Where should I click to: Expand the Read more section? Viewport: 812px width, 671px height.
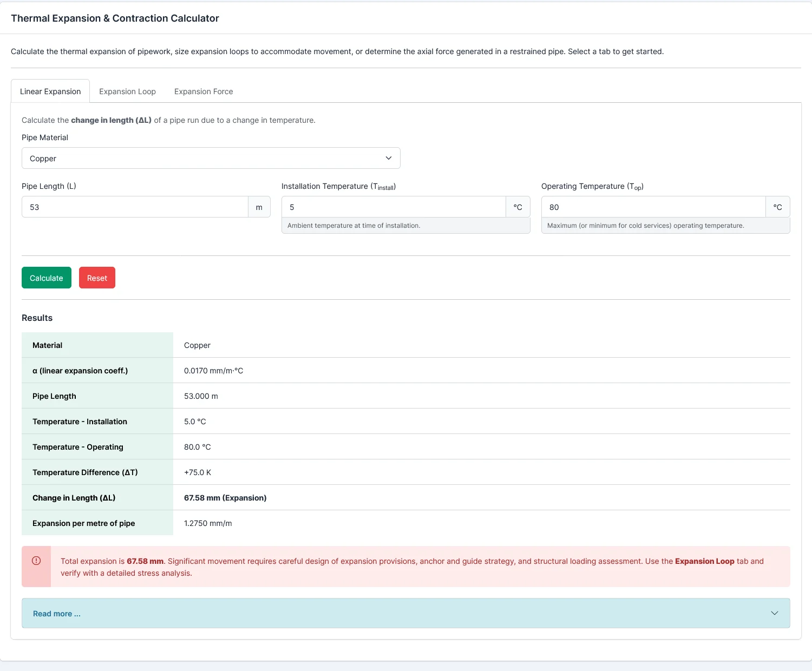tap(406, 613)
